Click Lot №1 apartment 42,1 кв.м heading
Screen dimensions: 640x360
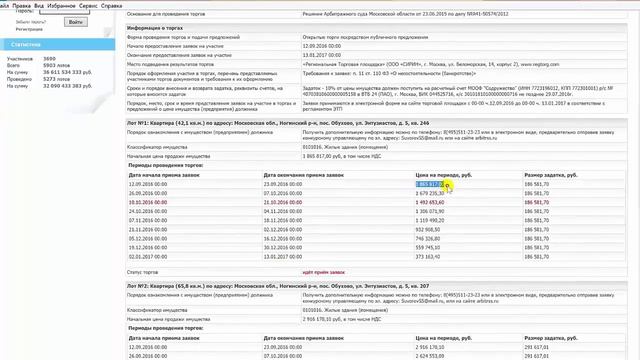278,123
